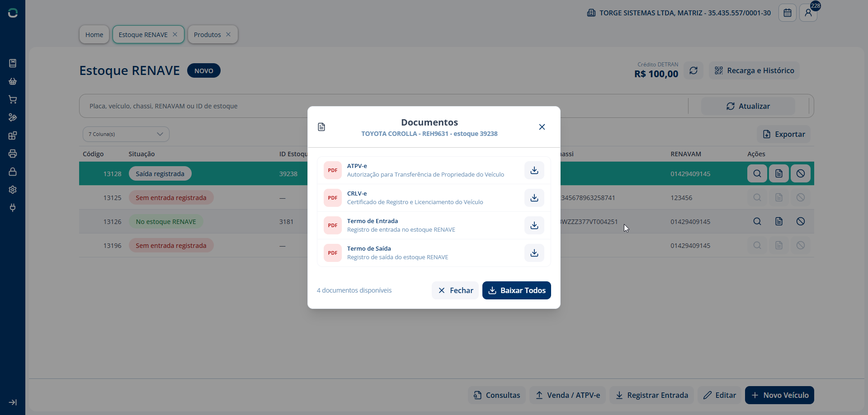This screenshot has width=868, height=415.
Task: Select 'No estoque RENAVE' status badge
Action: point(166,221)
